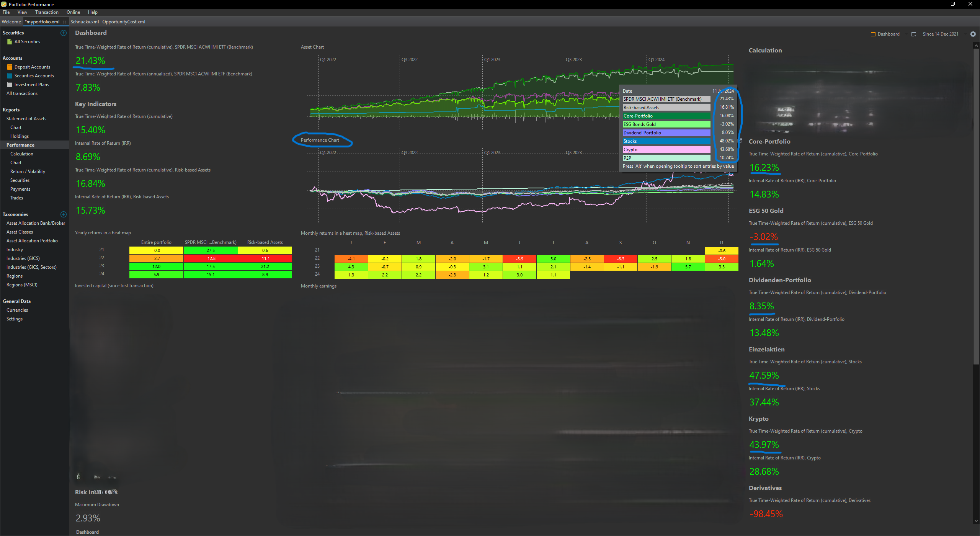Click the Dashboard selector icon top right
The image size is (980, 536).
click(x=873, y=34)
